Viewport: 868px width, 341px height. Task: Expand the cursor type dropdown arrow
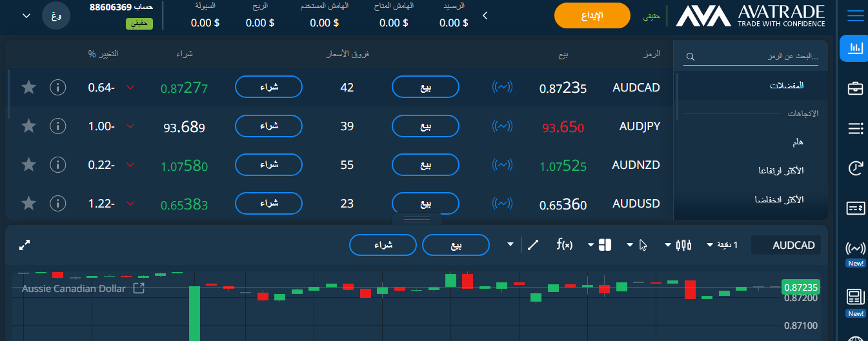pos(630,245)
